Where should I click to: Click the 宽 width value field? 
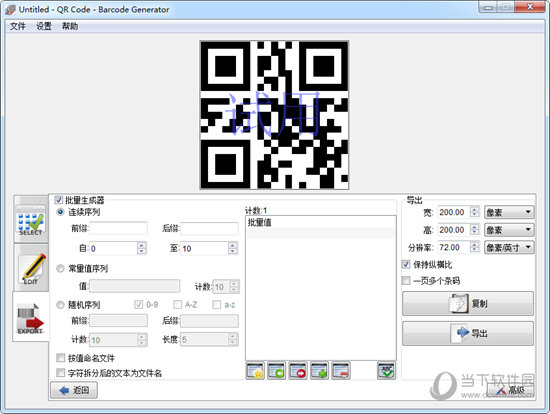454,212
